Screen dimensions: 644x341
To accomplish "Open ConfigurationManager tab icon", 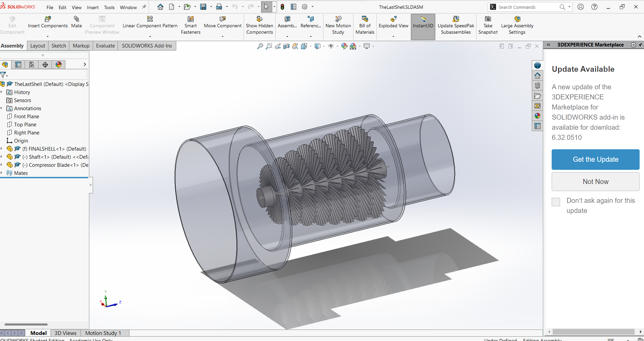I will tap(32, 65).
